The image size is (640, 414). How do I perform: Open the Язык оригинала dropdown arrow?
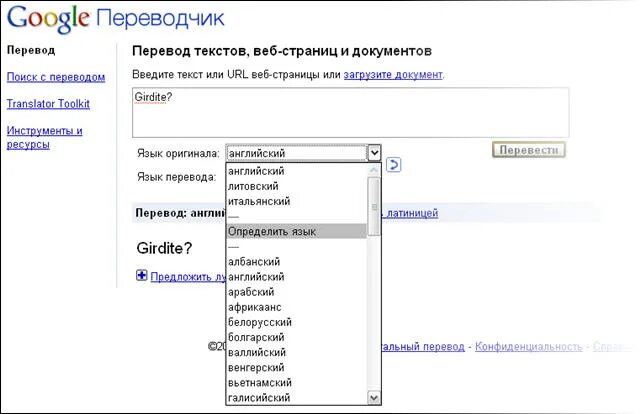374,153
